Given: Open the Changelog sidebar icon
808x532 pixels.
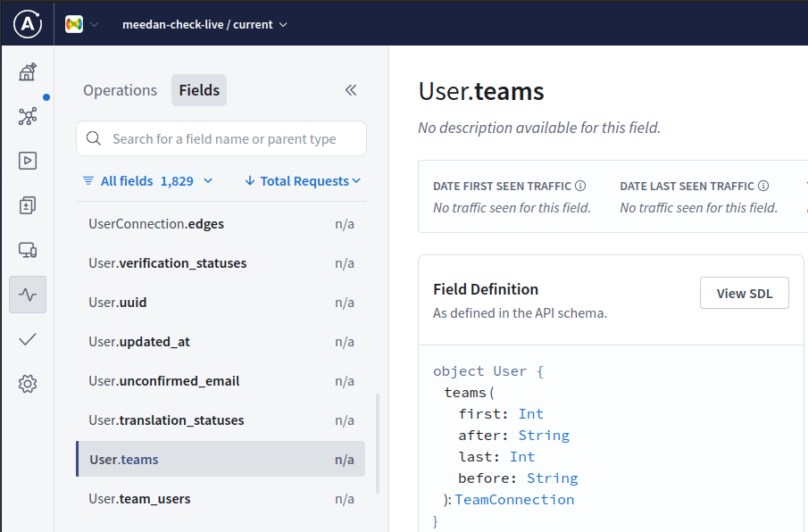Looking at the screenshot, I should pyautogui.click(x=28, y=205).
